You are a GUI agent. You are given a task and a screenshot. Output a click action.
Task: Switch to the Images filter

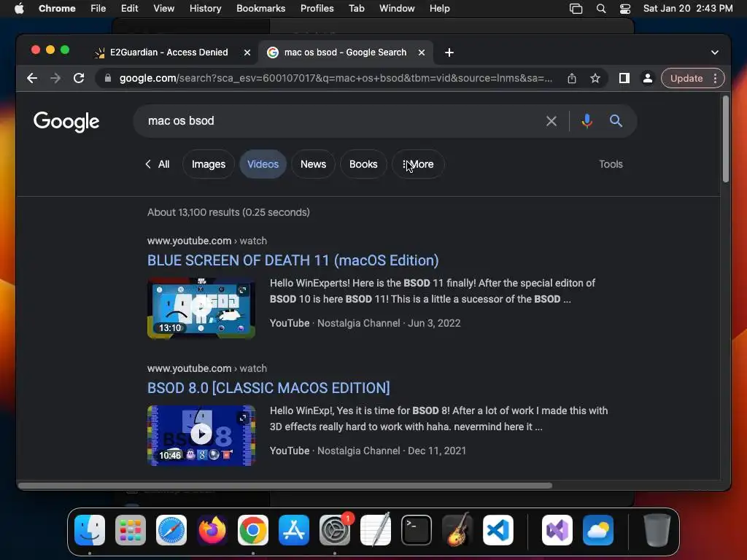pos(208,164)
